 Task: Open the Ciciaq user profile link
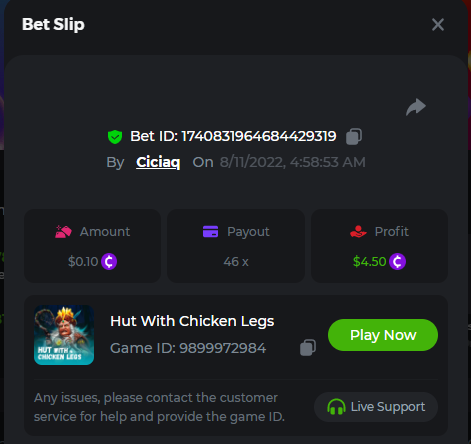158,162
